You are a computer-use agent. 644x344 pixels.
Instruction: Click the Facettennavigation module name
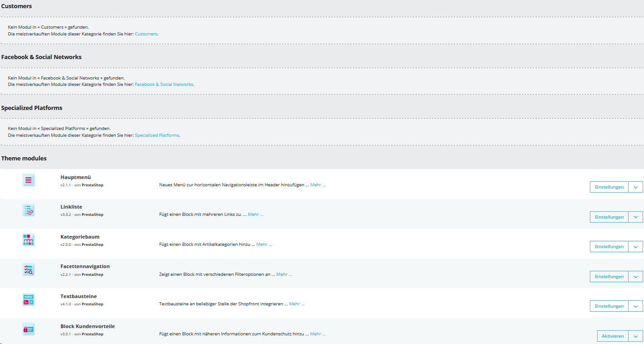(85, 266)
